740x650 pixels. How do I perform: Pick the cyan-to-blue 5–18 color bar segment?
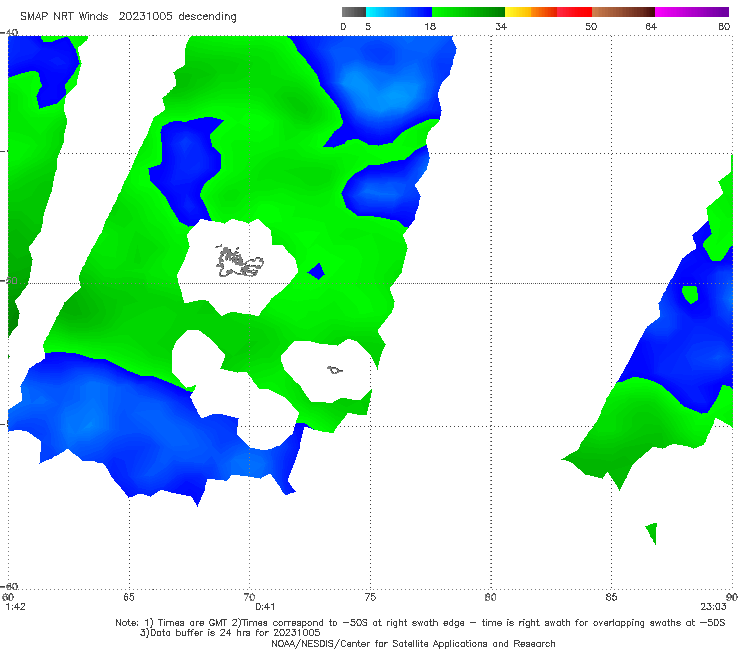(x=399, y=12)
